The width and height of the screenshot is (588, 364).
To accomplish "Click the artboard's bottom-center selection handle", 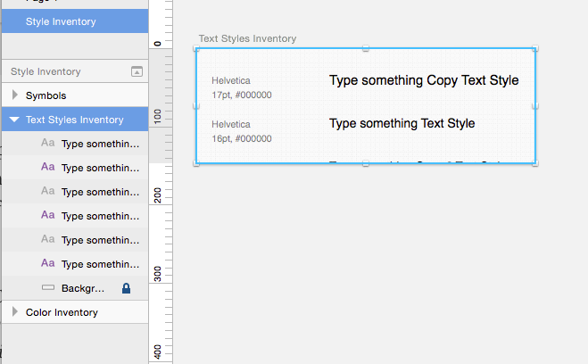I will [366, 163].
